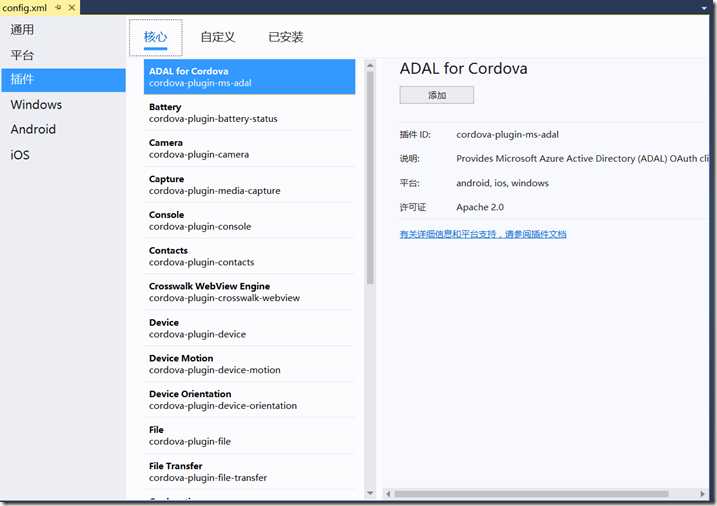The height and width of the screenshot is (506, 717).
Task: Click plugin list scroll up arrow
Action: pyautogui.click(x=370, y=66)
